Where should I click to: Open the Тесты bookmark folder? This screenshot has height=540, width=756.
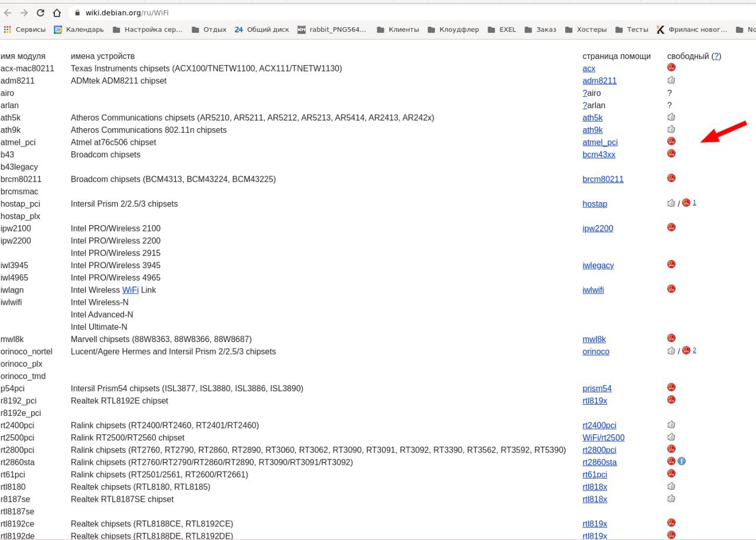631,30
